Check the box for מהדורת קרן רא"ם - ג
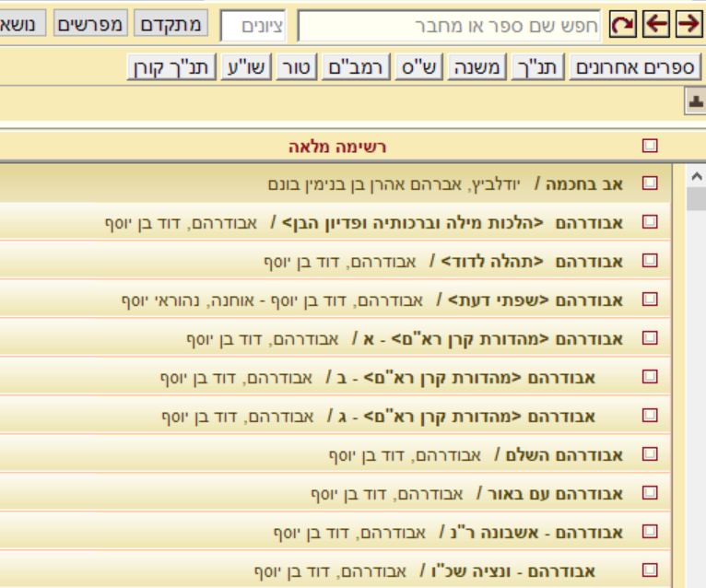Screen dimensions: 706x588 tap(650, 415)
